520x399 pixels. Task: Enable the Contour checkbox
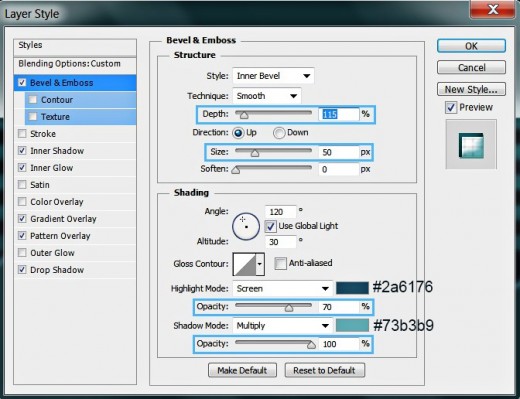33,99
